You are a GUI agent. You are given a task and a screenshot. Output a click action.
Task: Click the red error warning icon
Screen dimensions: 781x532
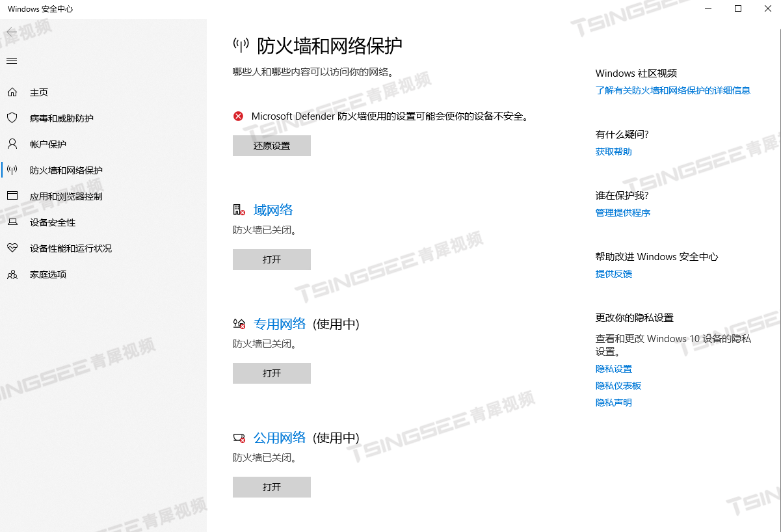pyautogui.click(x=239, y=116)
